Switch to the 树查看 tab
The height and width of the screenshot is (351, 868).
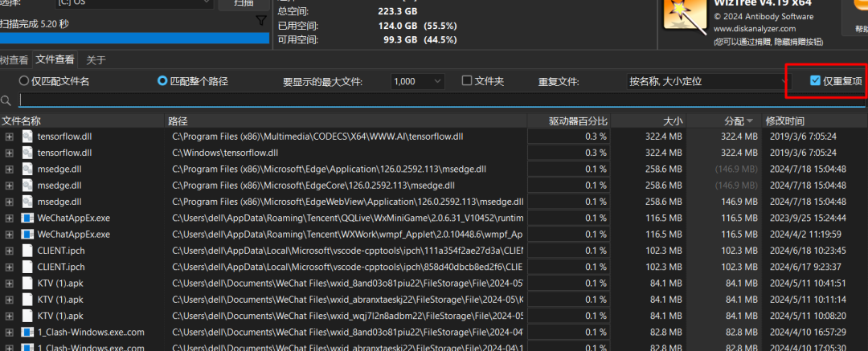coord(14,59)
